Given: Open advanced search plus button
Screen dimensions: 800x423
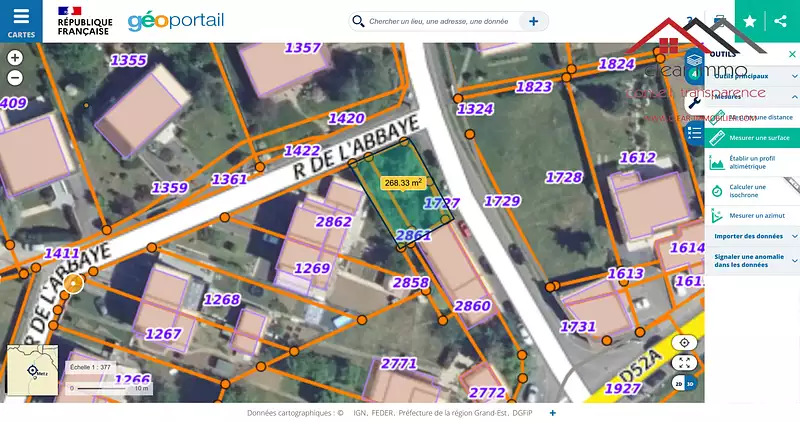Looking at the screenshot, I should 534,21.
